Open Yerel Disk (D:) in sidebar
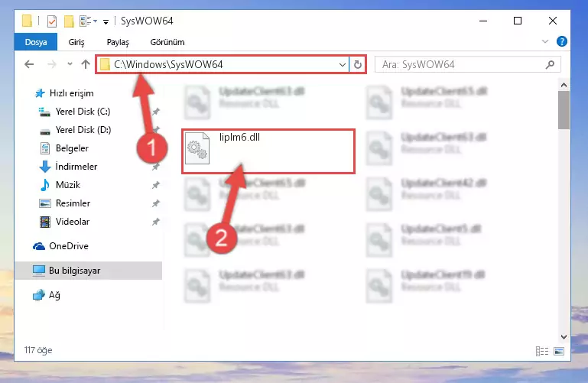 point(83,130)
